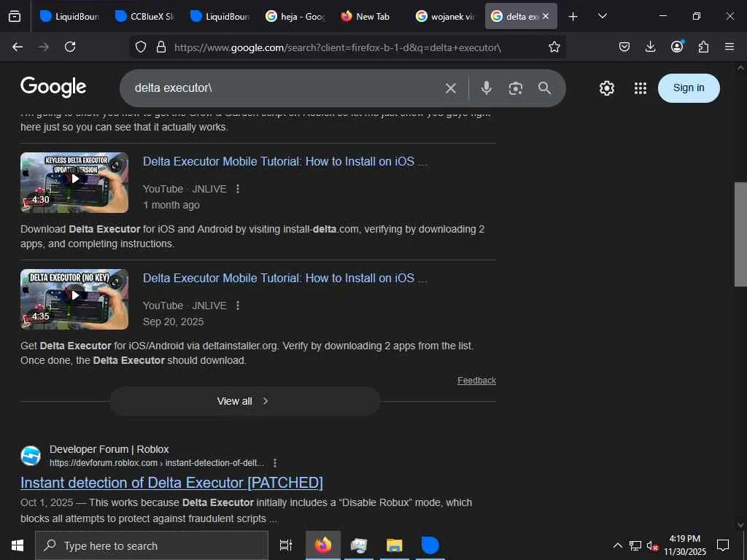The width and height of the screenshot is (747, 560).
Task: Open first iOS tutorial video link
Action: pyautogui.click(x=285, y=161)
